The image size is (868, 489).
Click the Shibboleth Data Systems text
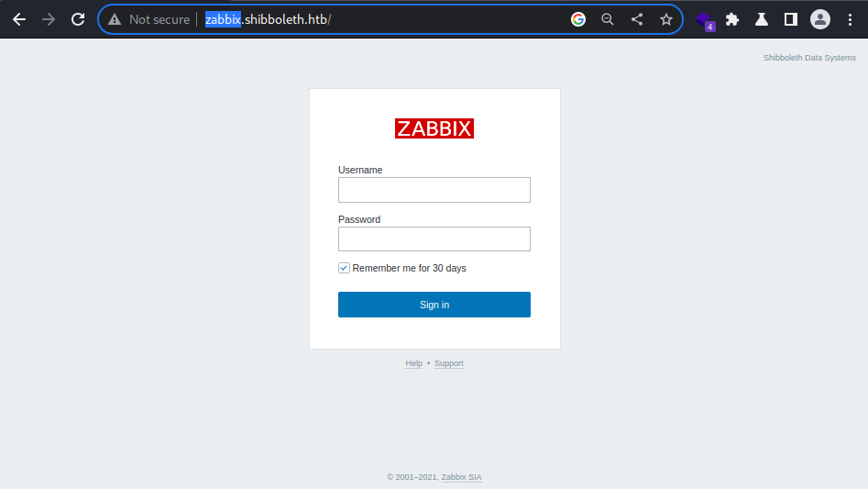point(809,58)
